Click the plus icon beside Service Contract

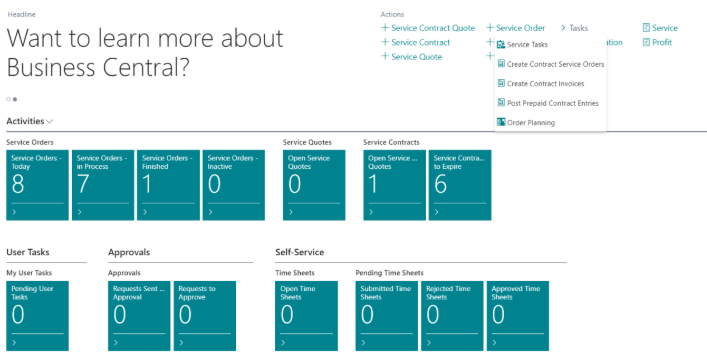click(385, 42)
